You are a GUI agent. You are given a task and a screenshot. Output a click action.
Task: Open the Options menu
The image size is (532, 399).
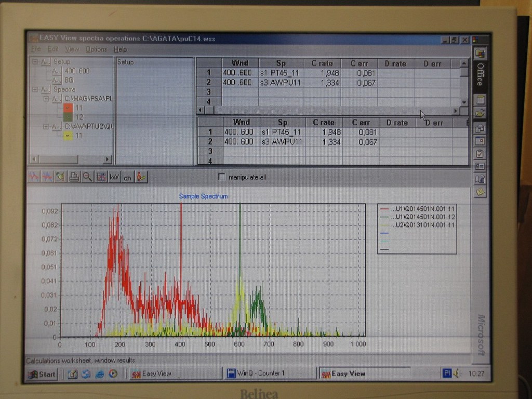[x=96, y=49]
